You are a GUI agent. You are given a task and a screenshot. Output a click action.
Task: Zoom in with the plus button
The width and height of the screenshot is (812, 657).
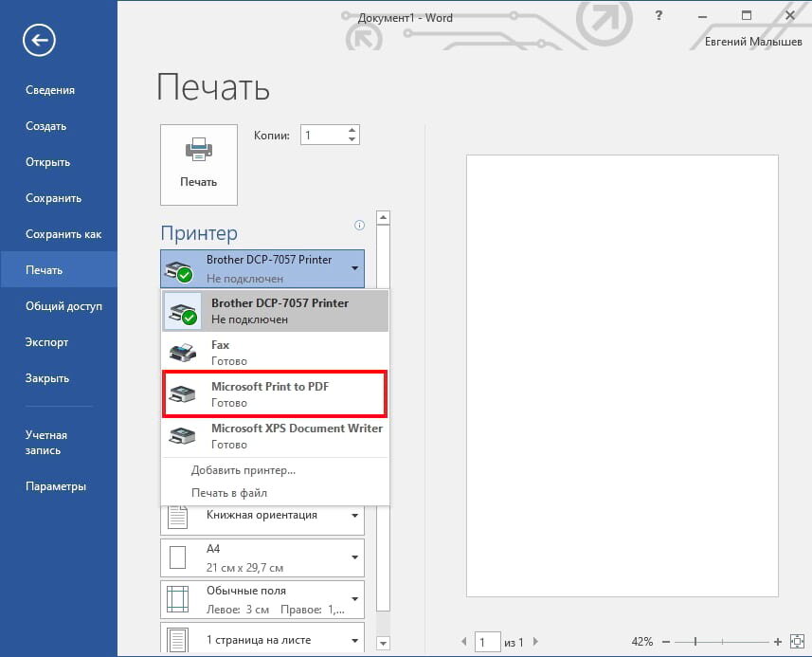(777, 642)
